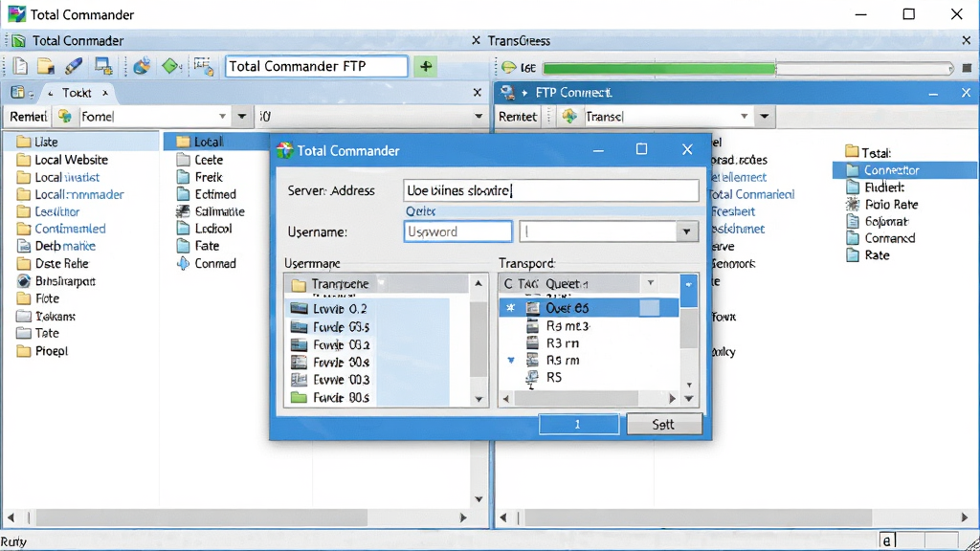This screenshot has height=551, width=980.
Task: Select the Connector folder in right list
Action: click(904, 170)
